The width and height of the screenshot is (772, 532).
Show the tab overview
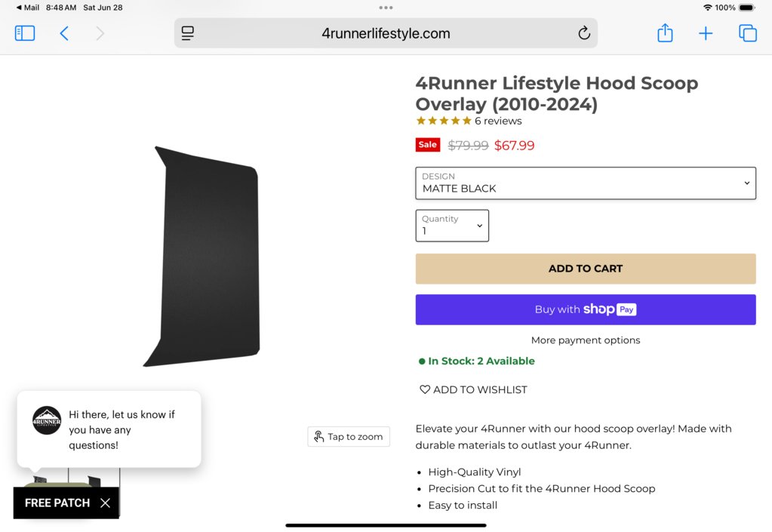[x=748, y=33]
